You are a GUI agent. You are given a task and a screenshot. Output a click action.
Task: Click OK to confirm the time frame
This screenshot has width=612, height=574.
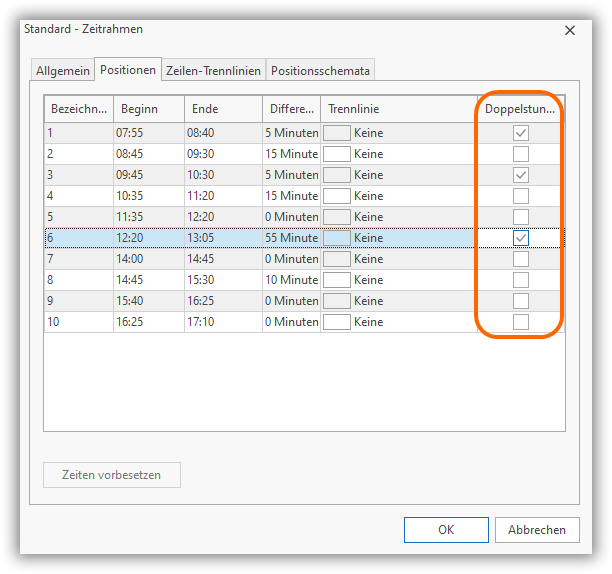point(446,530)
